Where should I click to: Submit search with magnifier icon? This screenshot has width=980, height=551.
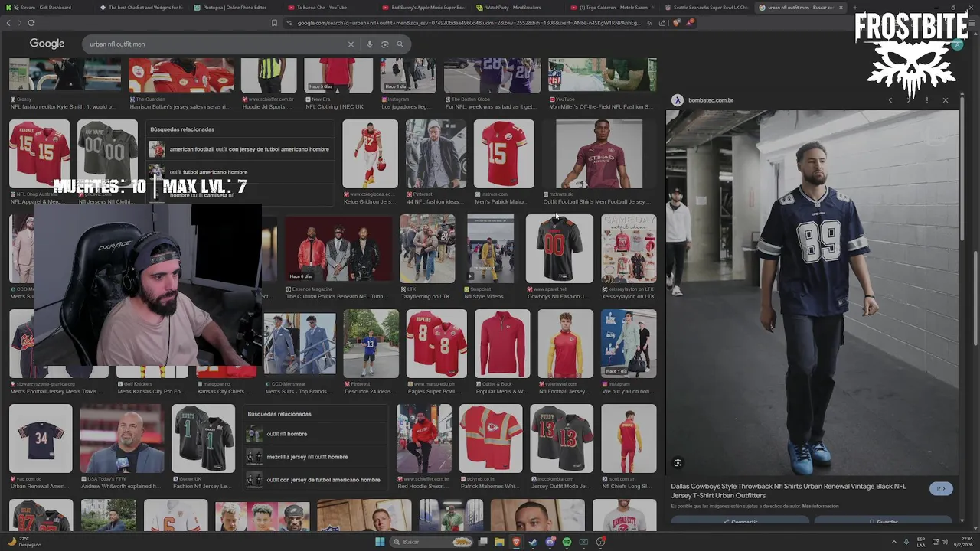(400, 44)
